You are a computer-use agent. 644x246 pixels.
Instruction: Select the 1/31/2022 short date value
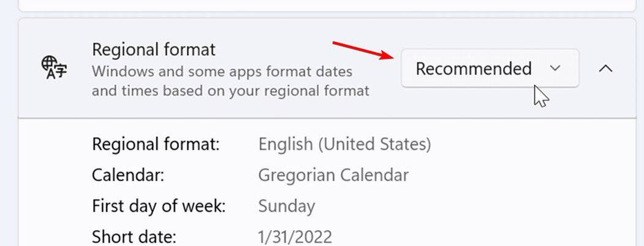tap(295, 237)
